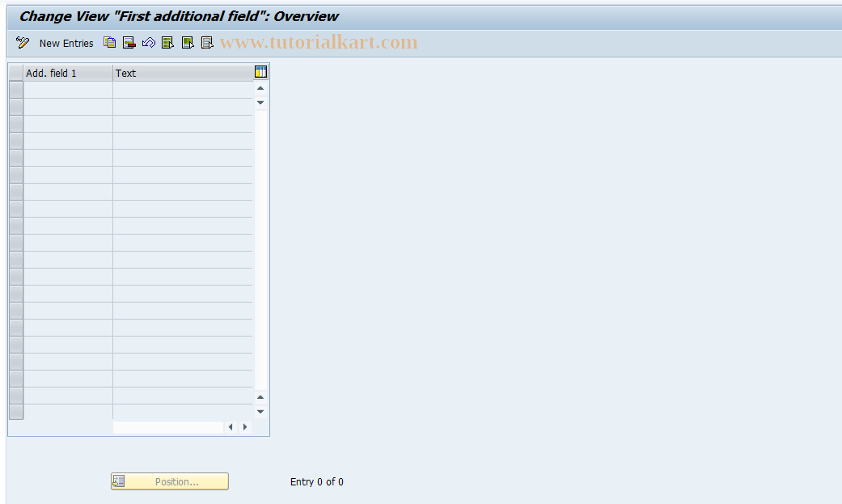This screenshot has height=504, width=842.
Task: Click the top scroll up arrow
Action: (x=260, y=88)
